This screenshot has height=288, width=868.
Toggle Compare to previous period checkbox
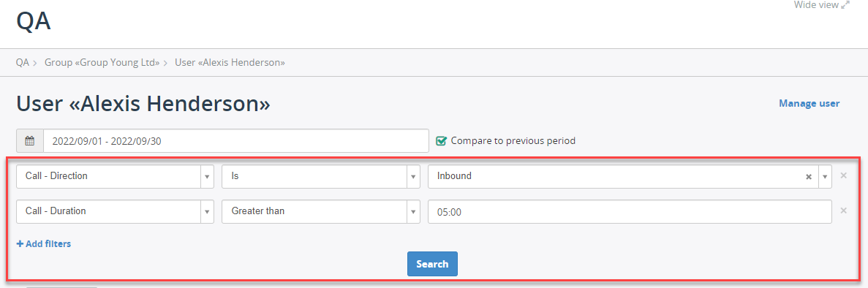point(441,140)
